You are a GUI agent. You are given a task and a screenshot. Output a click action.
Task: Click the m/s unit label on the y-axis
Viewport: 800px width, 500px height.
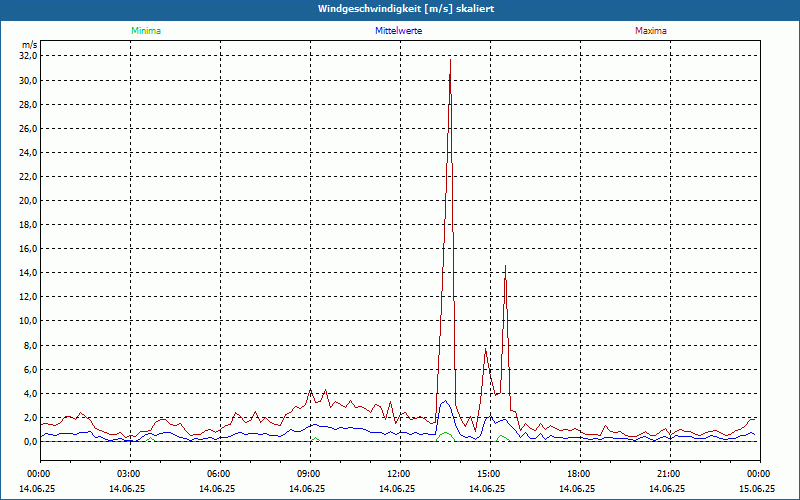tap(30, 45)
